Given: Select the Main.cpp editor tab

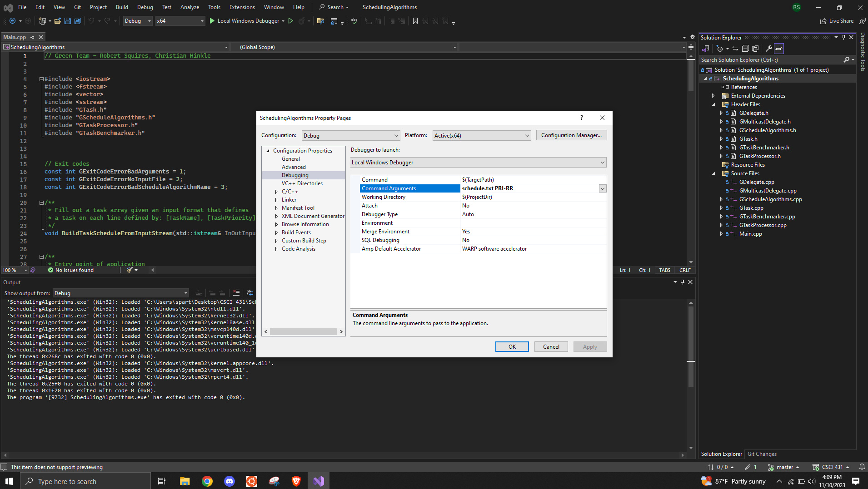Looking at the screenshot, I should click(15, 37).
